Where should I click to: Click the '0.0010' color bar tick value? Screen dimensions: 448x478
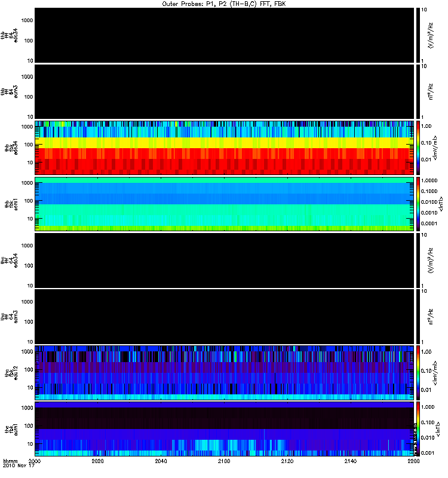(x=429, y=213)
